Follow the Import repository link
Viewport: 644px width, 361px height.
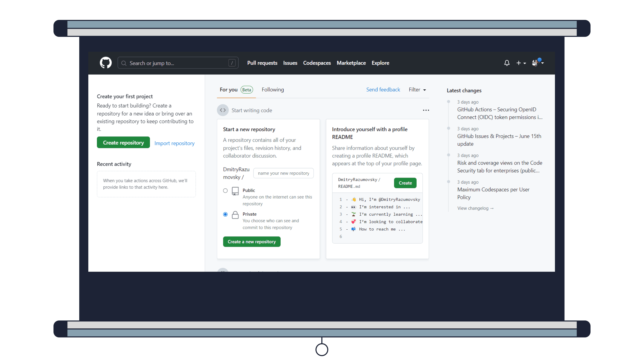click(x=174, y=143)
